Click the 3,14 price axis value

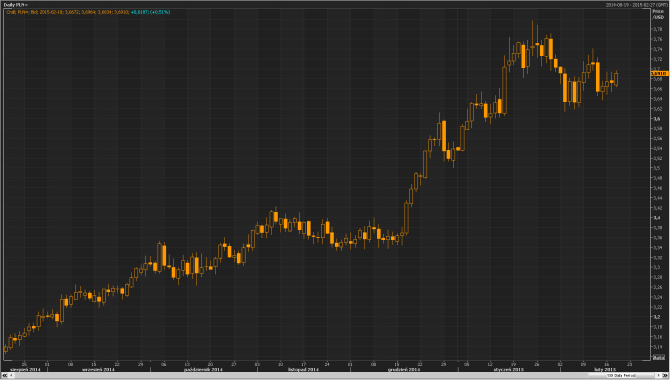(x=658, y=347)
